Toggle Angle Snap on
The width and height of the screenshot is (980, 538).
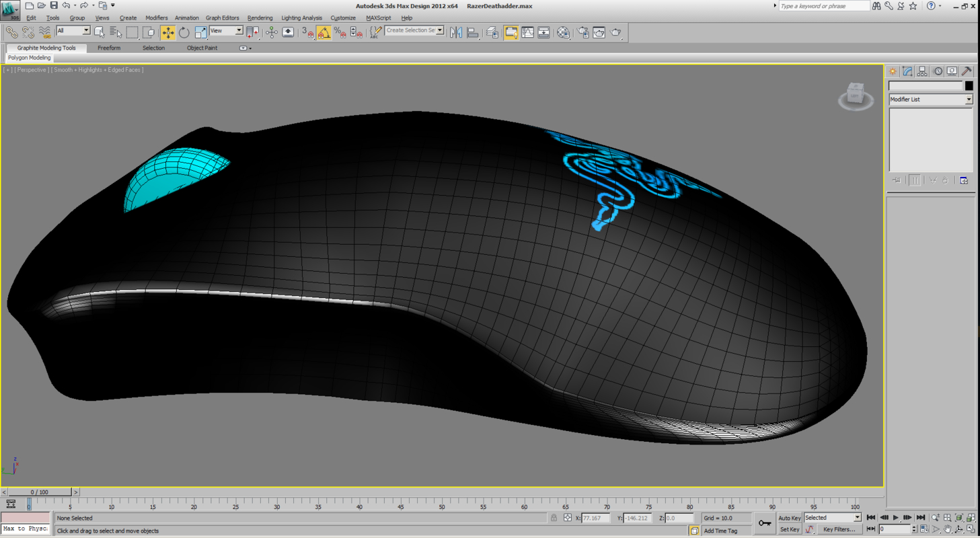pos(324,32)
